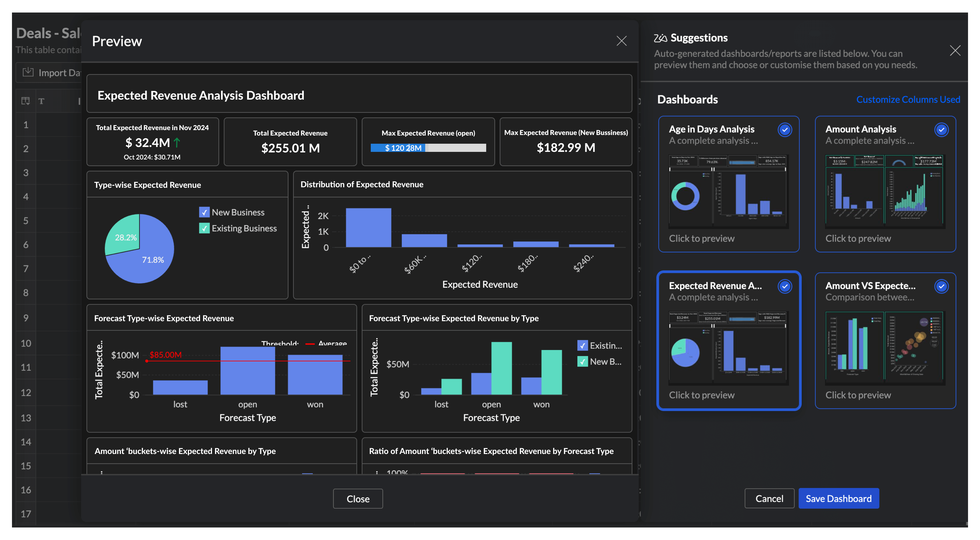Click the $182.99 M New Business value

point(566,148)
